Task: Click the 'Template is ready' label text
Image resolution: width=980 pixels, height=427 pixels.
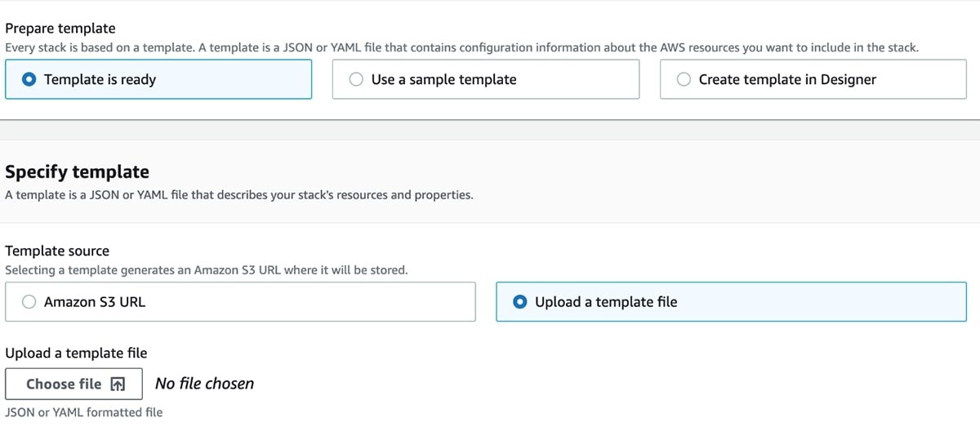Action: pos(100,79)
